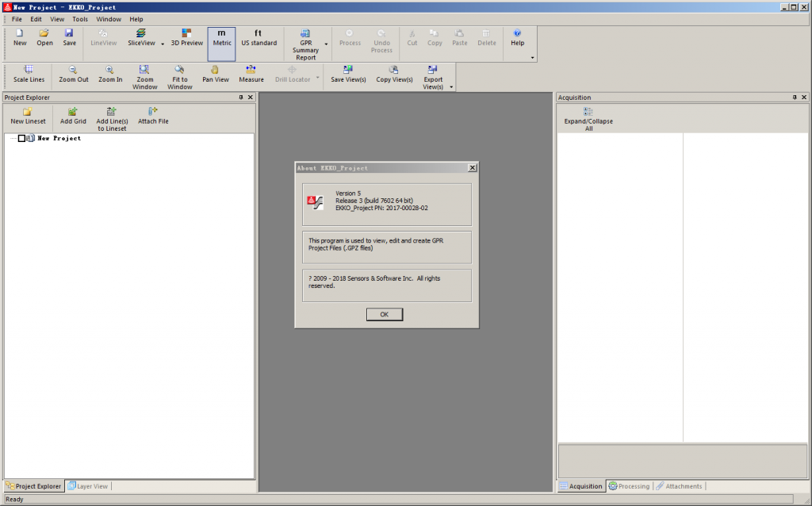Switch units to US standard

coord(259,38)
